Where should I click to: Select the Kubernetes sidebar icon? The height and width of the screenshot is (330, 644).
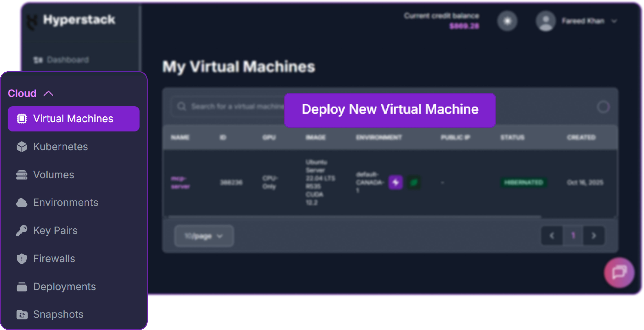(x=22, y=147)
